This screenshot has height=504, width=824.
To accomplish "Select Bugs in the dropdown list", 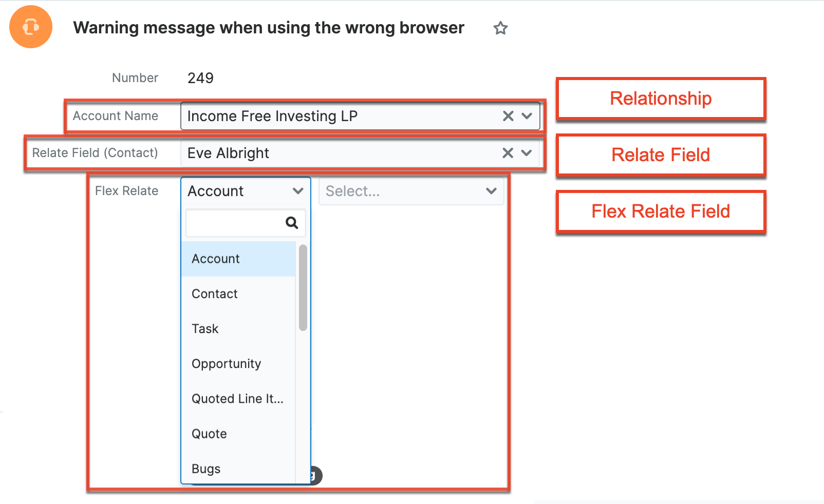I will [x=206, y=469].
